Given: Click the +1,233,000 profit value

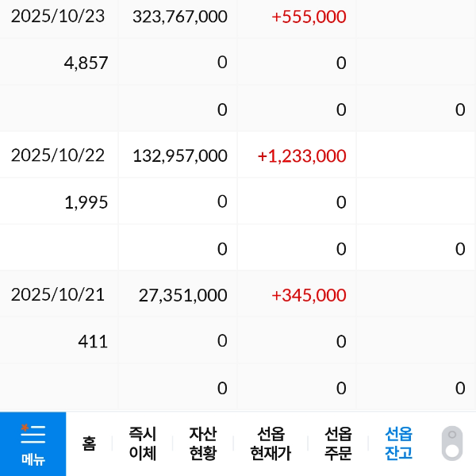Looking at the screenshot, I should click(301, 156).
